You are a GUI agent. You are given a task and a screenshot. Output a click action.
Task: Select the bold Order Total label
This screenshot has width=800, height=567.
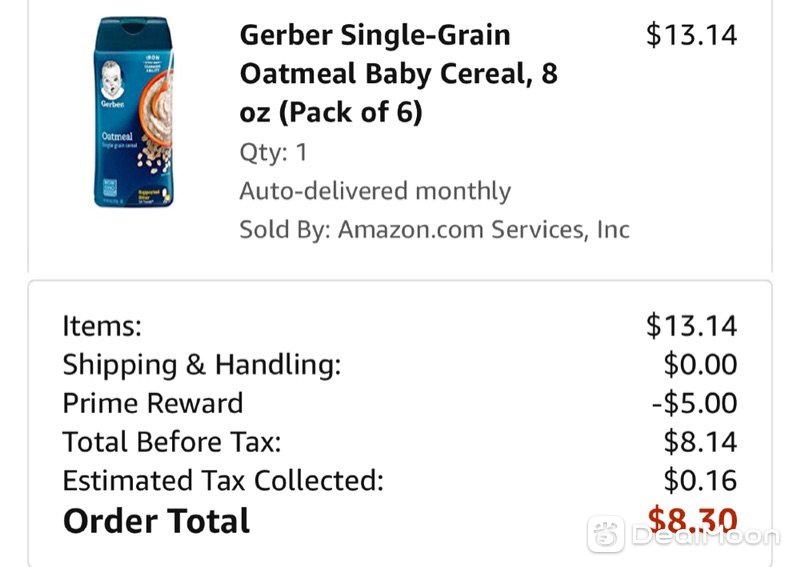coord(156,521)
